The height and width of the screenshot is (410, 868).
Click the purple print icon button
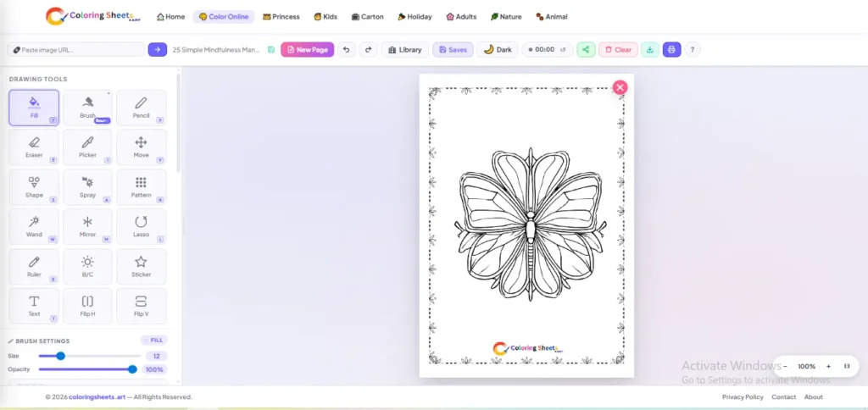[x=671, y=50]
